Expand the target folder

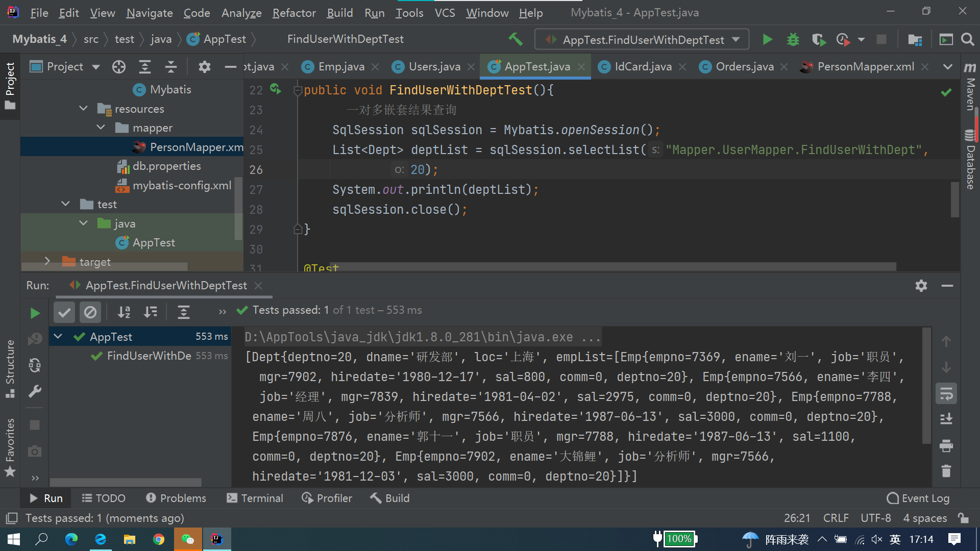click(x=47, y=261)
